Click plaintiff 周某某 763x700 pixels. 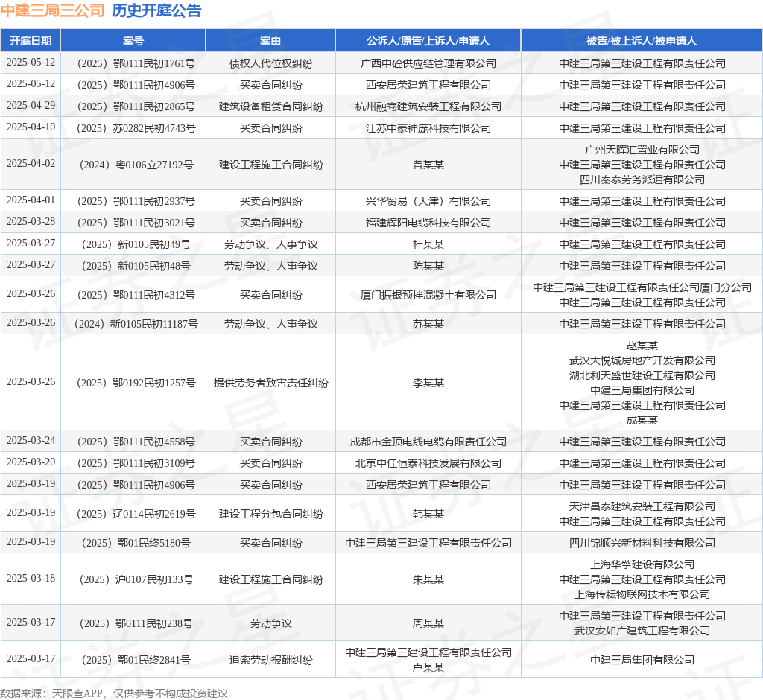click(x=428, y=623)
